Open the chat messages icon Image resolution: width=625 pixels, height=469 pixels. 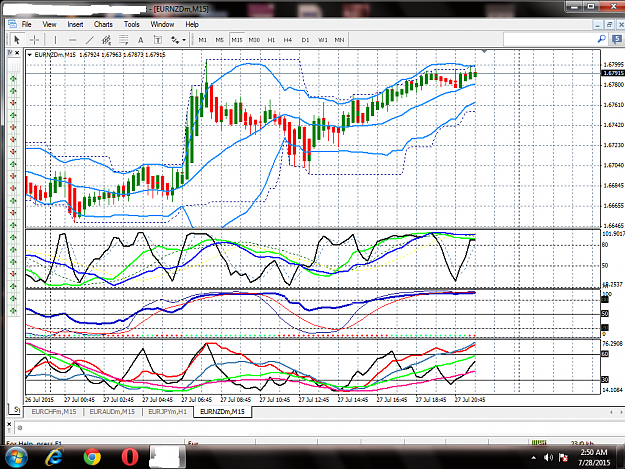(616, 39)
